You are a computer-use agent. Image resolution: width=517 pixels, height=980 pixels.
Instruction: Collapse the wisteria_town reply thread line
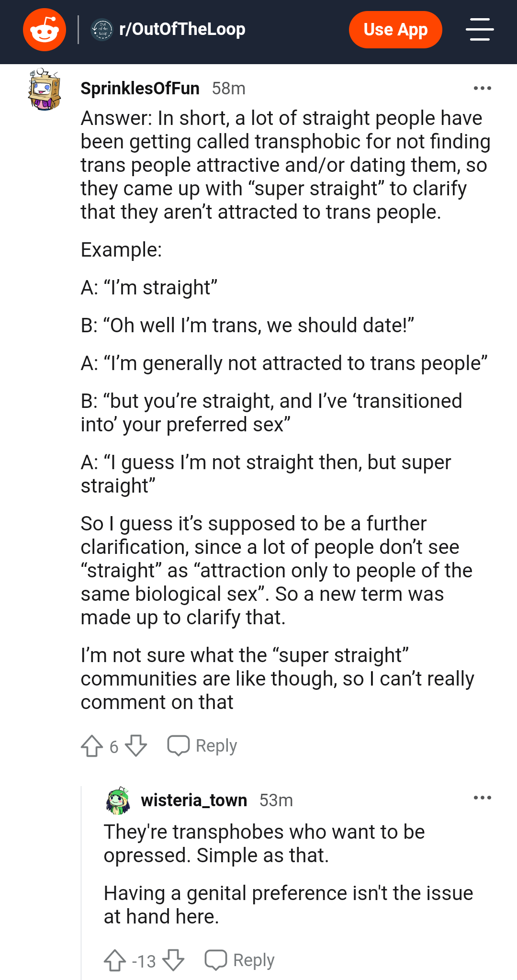point(81,883)
